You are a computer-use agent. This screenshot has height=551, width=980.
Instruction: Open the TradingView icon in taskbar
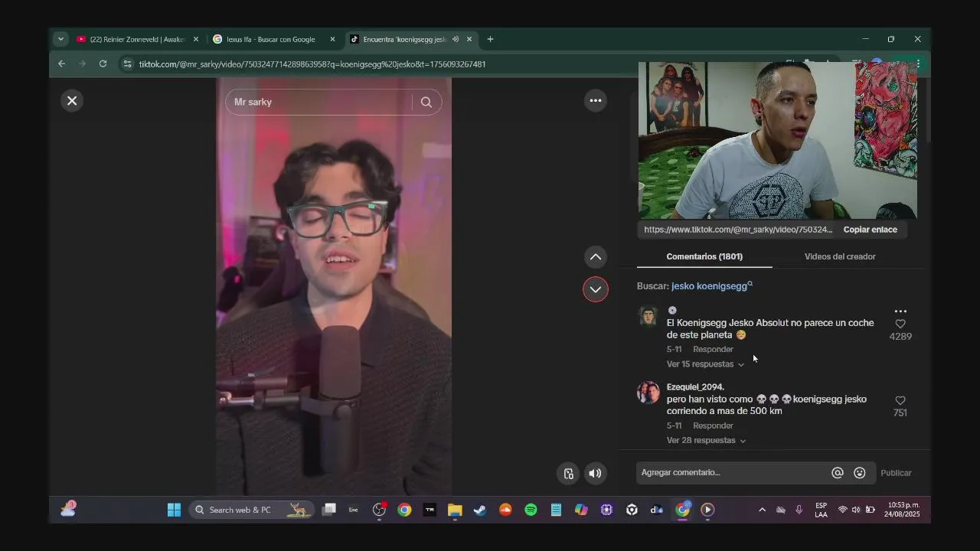(x=430, y=510)
